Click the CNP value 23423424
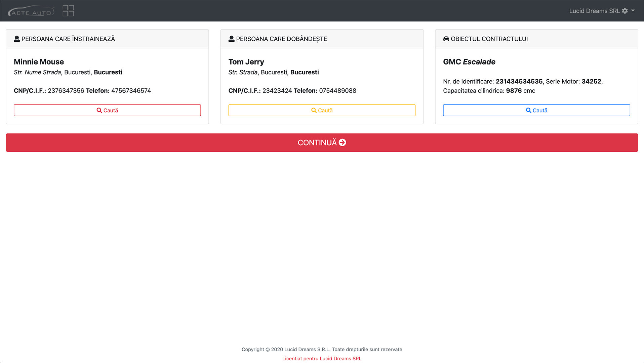Viewport: 644px width, 363px height. coord(277,91)
